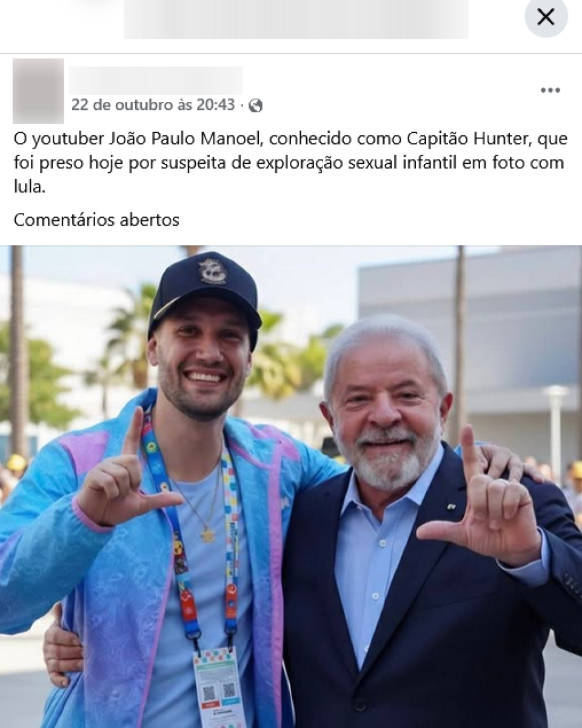Click the "Comentários abertos" text line
The image size is (582, 728).
(96, 220)
